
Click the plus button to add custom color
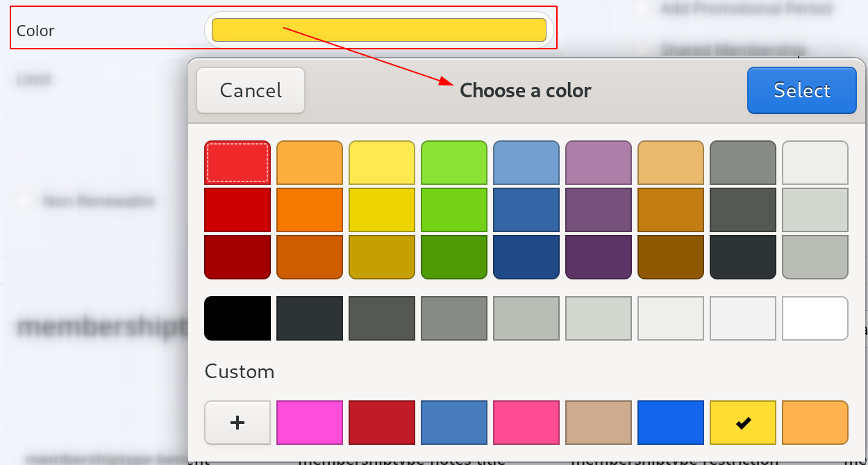[x=237, y=423]
